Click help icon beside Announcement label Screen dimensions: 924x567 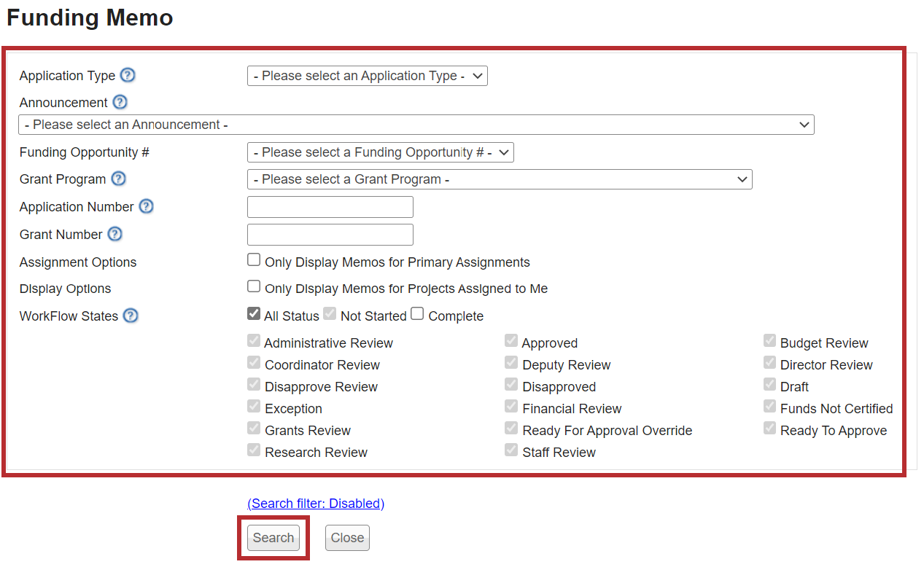120,102
